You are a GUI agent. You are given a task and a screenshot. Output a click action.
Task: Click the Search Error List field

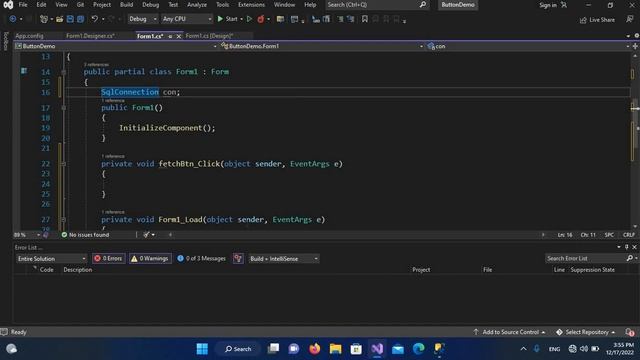pos(586,258)
